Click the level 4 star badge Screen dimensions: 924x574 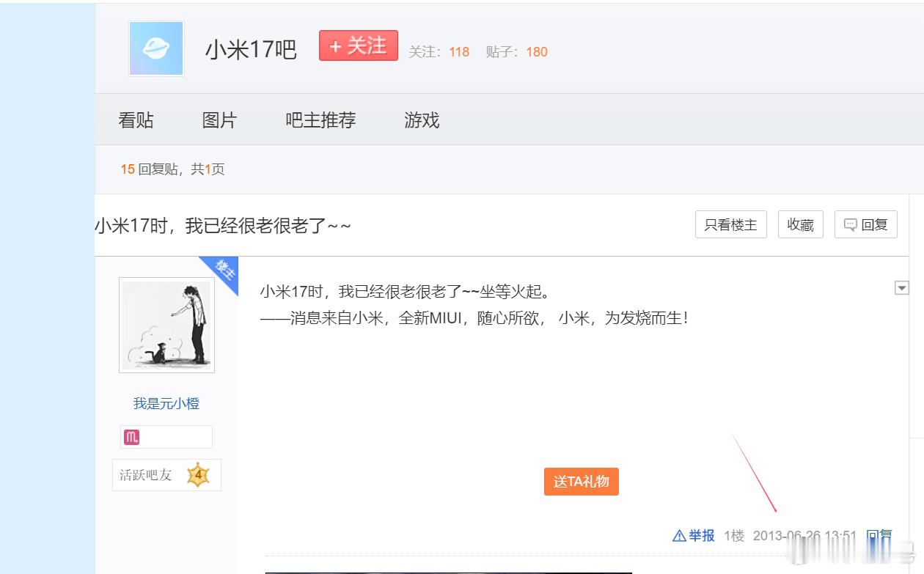[198, 475]
